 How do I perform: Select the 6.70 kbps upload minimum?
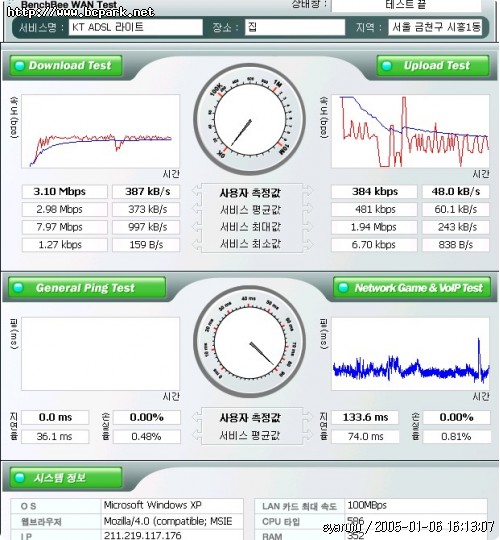point(374,245)
